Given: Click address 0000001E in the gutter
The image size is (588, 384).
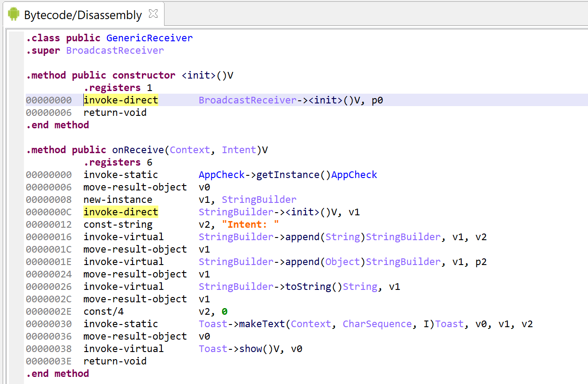Looking at the screenshot, I should 48,262.
